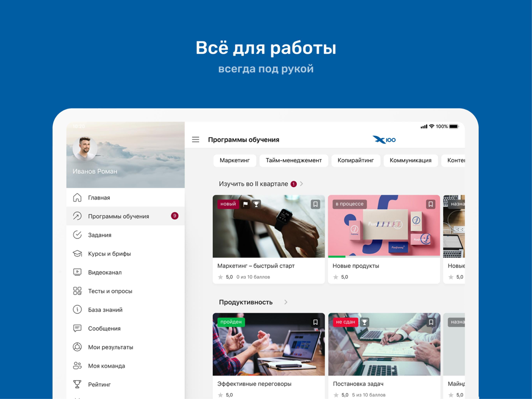Click the новый status badge
The width and height of the screenshot is (532, 399).
click(x=228, y=204)
